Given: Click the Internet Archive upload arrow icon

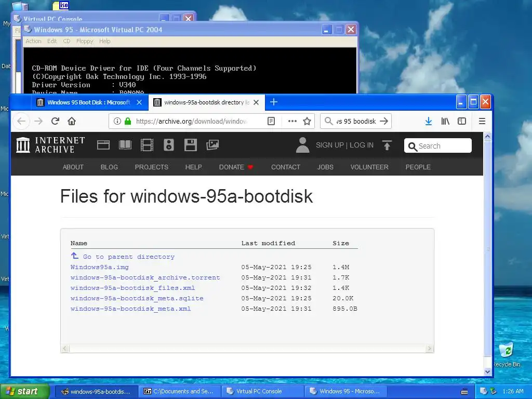Looking at the screenshot, I should click(387, 145).
